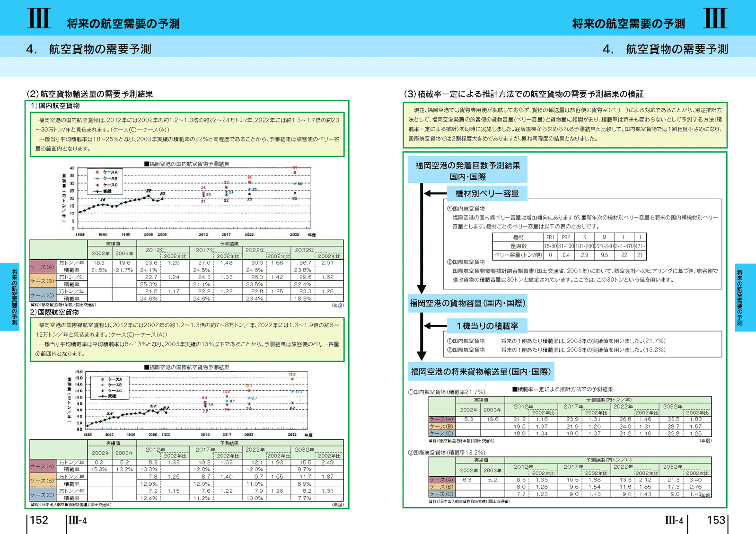Click 'PR2' header in aircraft capacity table

(566, 237)
